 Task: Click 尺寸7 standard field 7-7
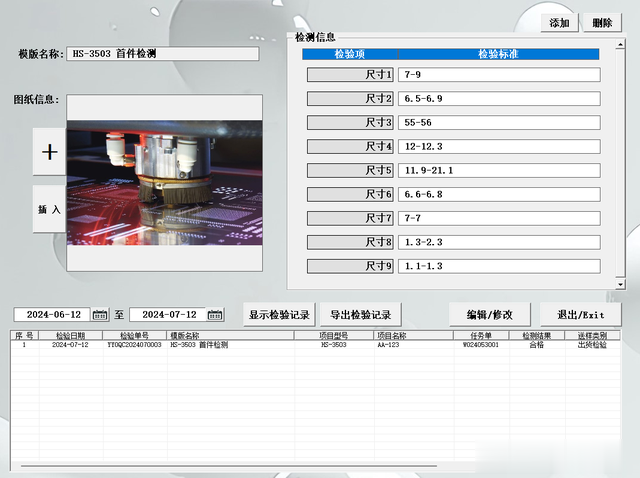(499, 218)
